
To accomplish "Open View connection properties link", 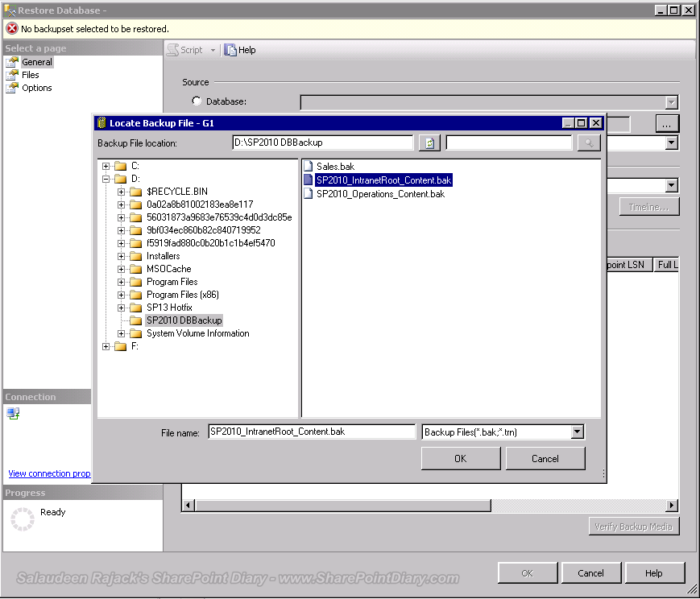I will (x=49, y=473).
